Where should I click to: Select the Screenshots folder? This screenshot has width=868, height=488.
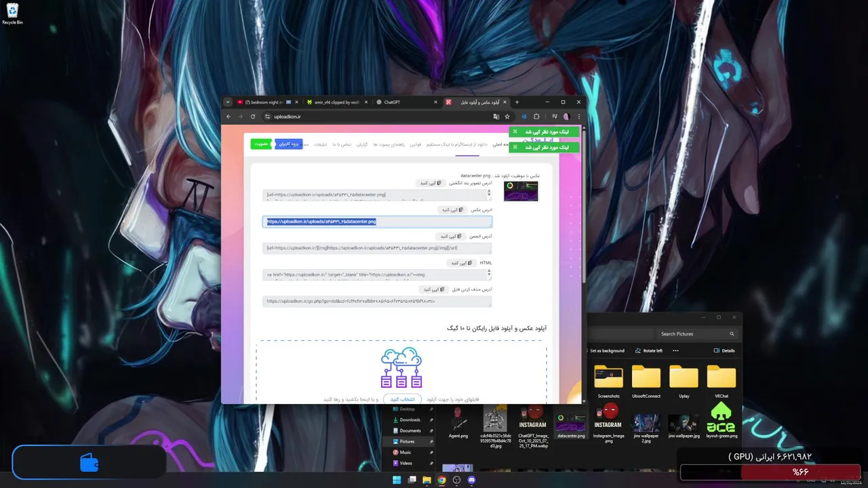point(608,382)
